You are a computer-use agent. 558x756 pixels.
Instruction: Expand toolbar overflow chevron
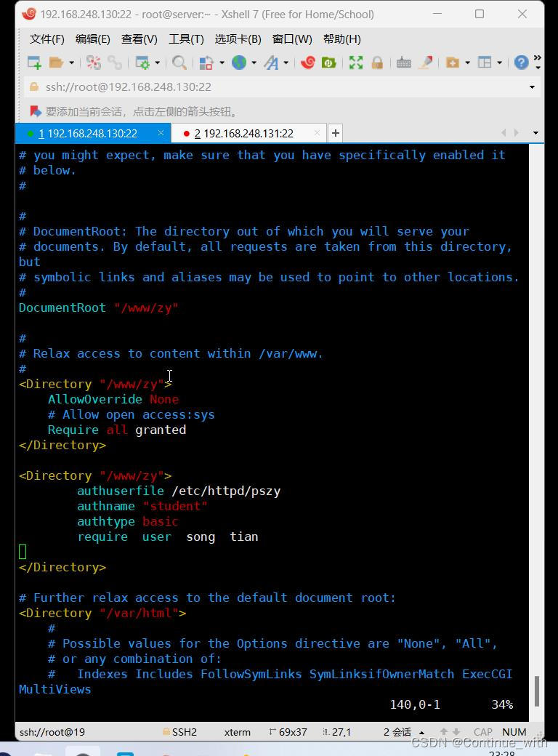(538, 62)
